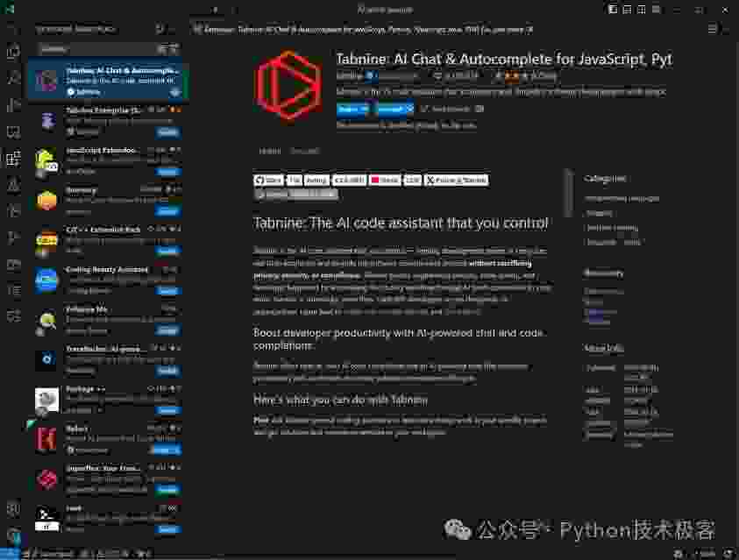Select the Coding Beauty Assistant entry
Viewport: 739px width, 560px height.
(x=109, y=279)
